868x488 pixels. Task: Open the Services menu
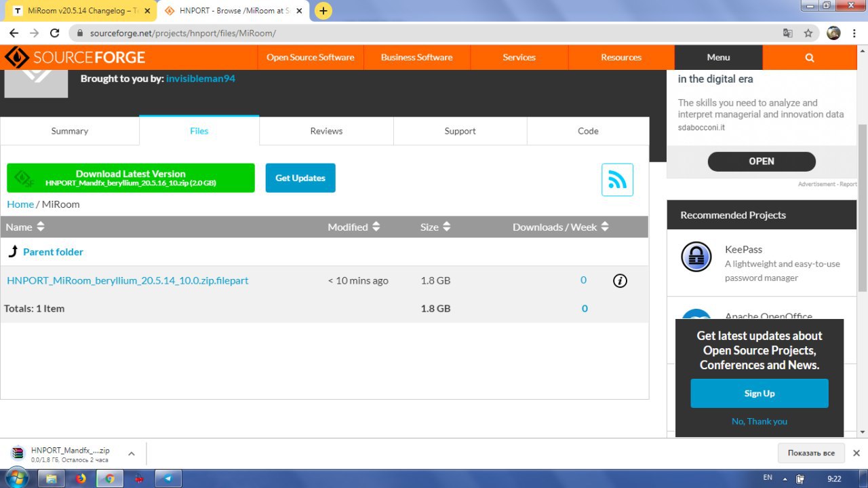(x=519, y=58)
